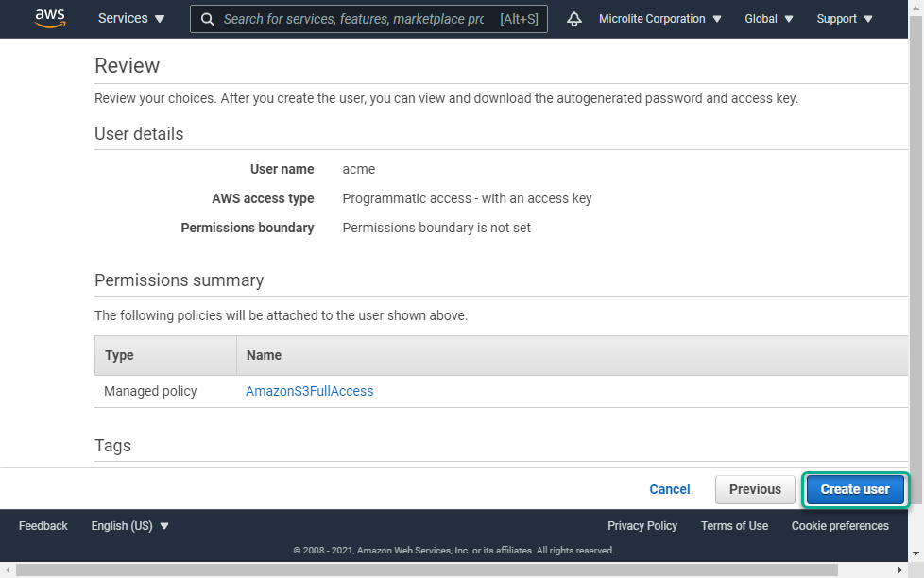The image size is (924, 578).
Task: Click the horizontal scrollbar right arrow
Action: pos(899,569)
